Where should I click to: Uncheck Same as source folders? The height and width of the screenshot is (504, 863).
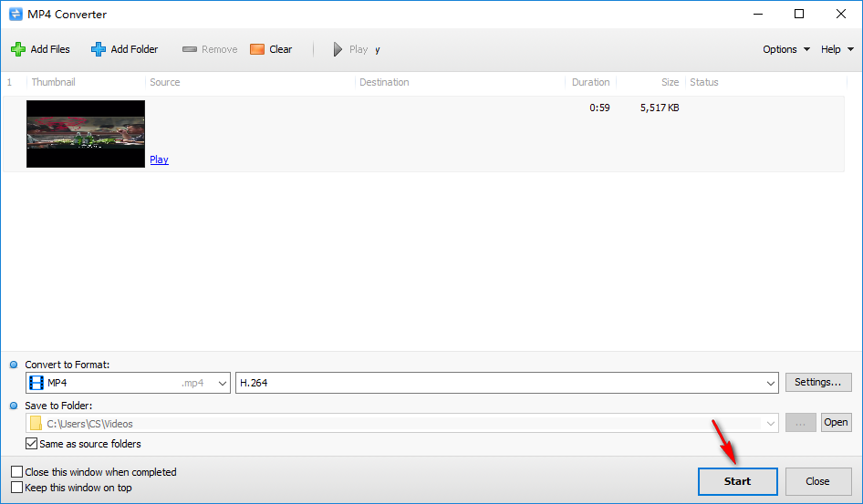click(33, 444)
